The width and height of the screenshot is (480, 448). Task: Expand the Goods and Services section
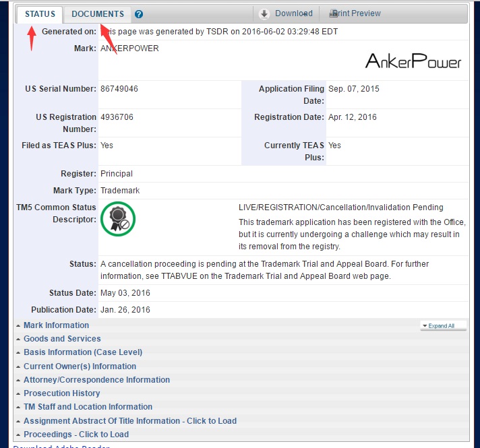62,339
